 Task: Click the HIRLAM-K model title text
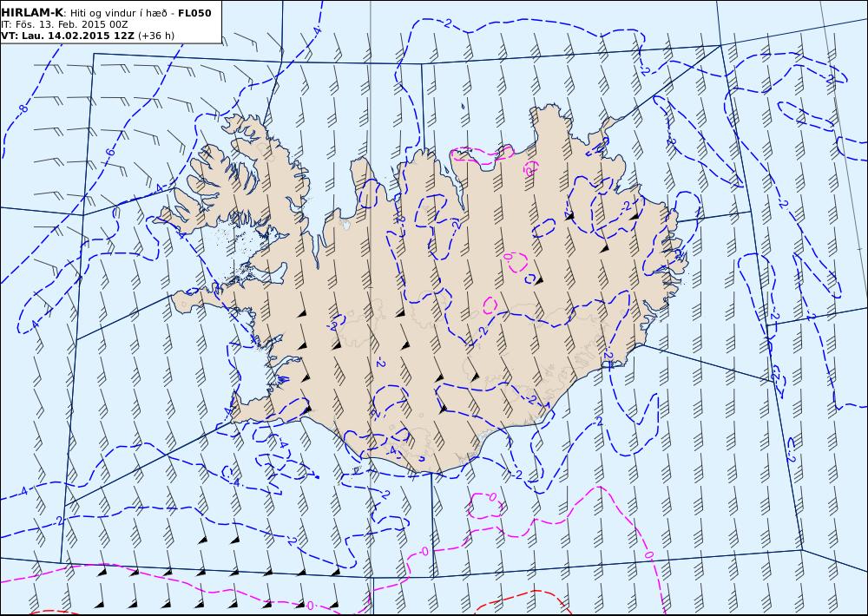click(x=32, y=13)
